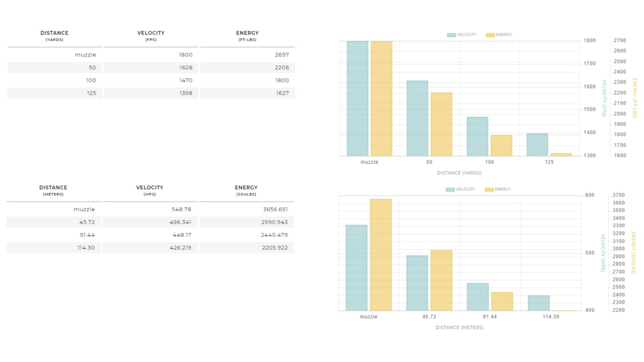Image resolution: width=644 pixels, height=362 pixels.
Task: Toggle the VELOCITY legend in the yards chart
Action: pos(462,35)
